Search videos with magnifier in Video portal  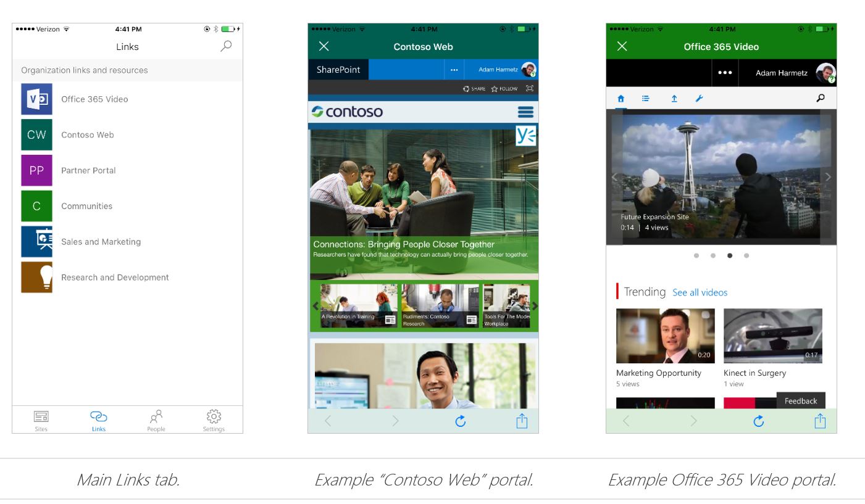click(821, 98)
